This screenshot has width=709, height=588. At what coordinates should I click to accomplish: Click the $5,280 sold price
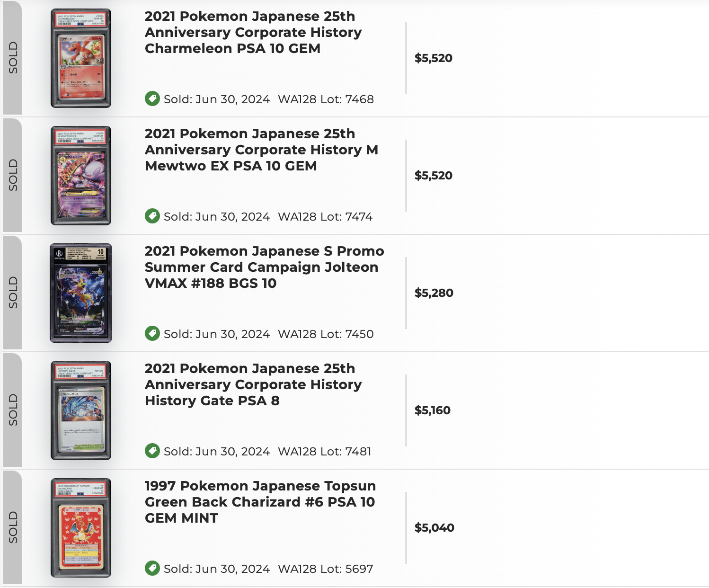pos(434,293)
